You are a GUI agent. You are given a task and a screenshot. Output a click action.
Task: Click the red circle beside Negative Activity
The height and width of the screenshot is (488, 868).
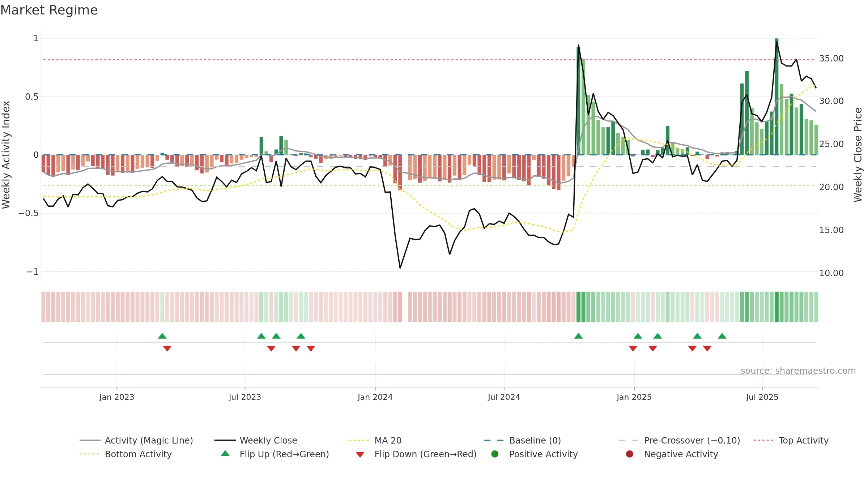630,454
